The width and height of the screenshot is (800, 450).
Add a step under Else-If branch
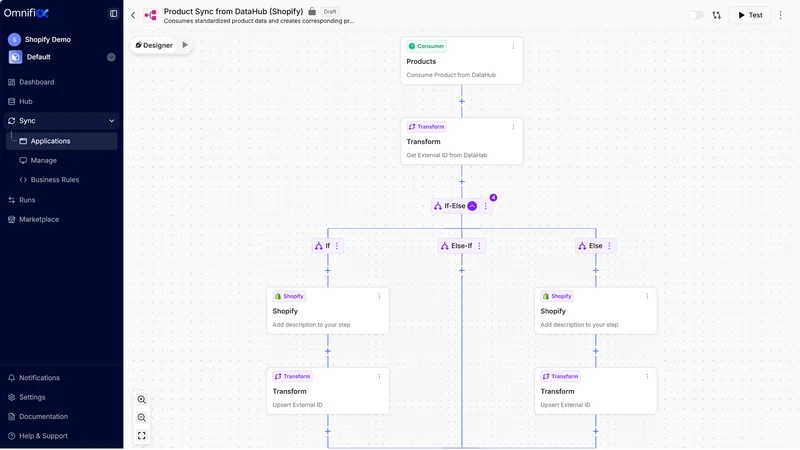(x=462, y=271)
